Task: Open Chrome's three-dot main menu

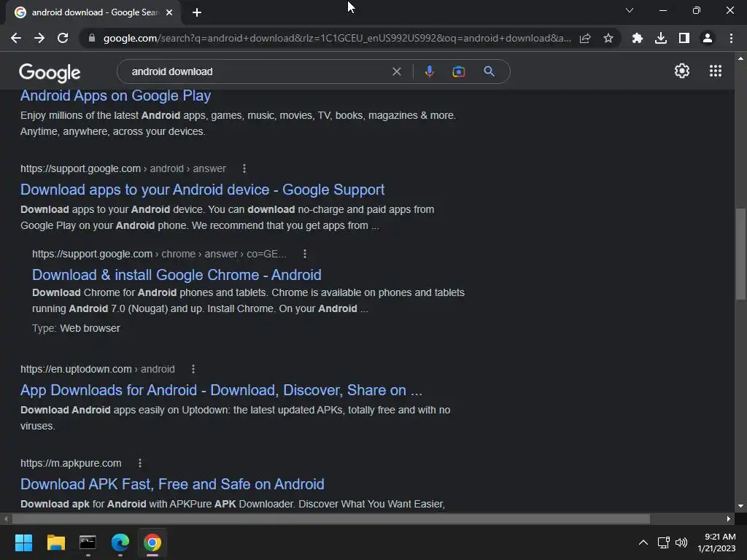Action: pos(731,38)
